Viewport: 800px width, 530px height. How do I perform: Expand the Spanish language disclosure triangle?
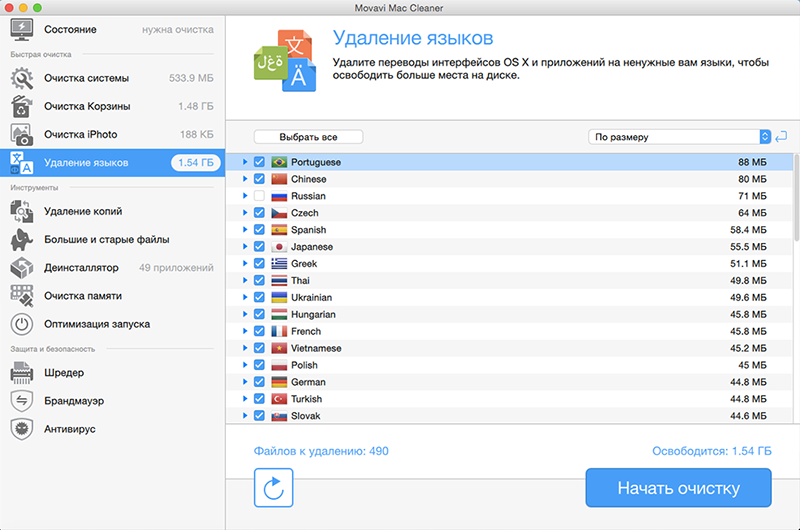pos(245,230)
